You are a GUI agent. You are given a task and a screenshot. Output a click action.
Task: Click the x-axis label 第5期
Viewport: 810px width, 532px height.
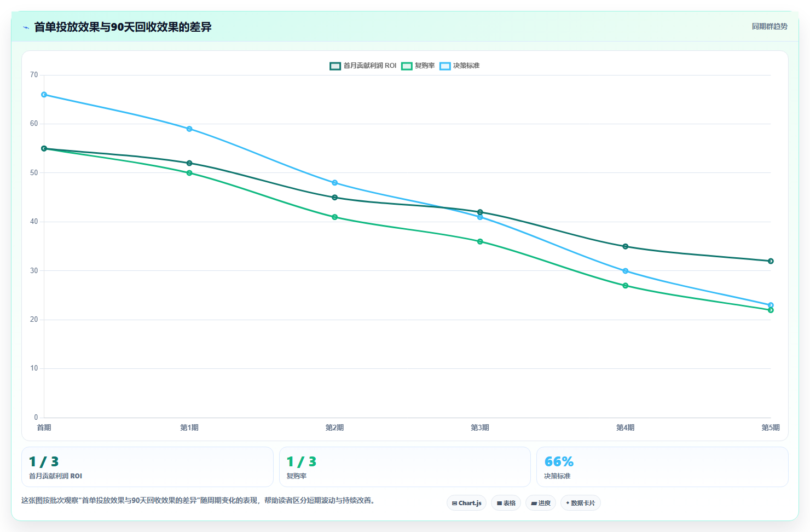[771, 427]
